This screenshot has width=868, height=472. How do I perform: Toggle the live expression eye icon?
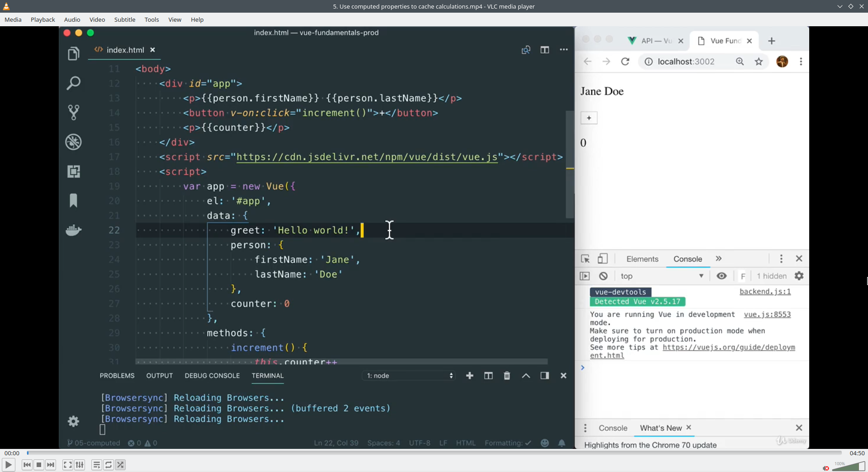(x=722, y=276)
